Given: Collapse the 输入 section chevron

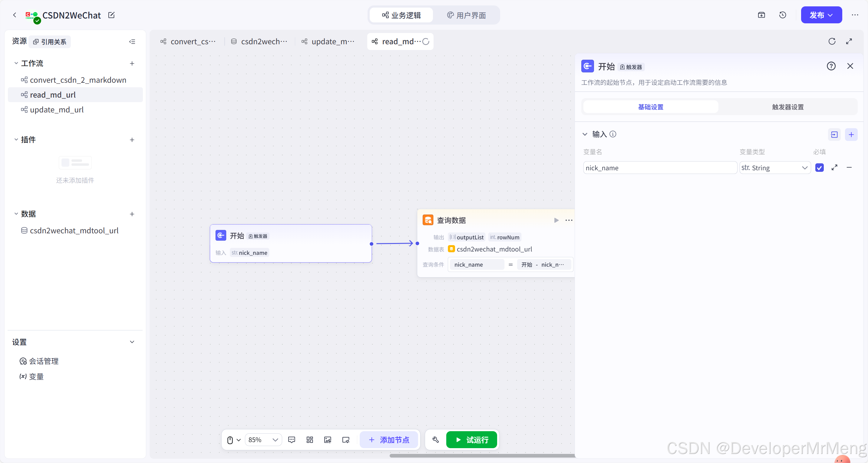Looking at the screenshot, I should [585, 134].
